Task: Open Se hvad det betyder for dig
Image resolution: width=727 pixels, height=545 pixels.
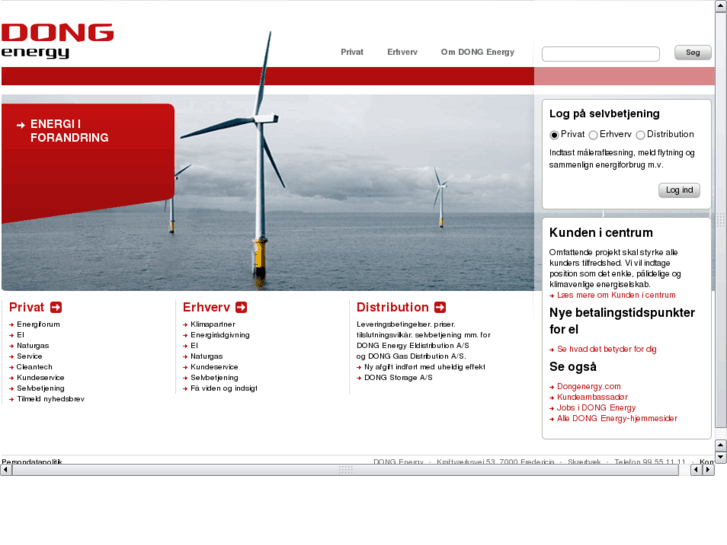Action: (x=606, y=349)
